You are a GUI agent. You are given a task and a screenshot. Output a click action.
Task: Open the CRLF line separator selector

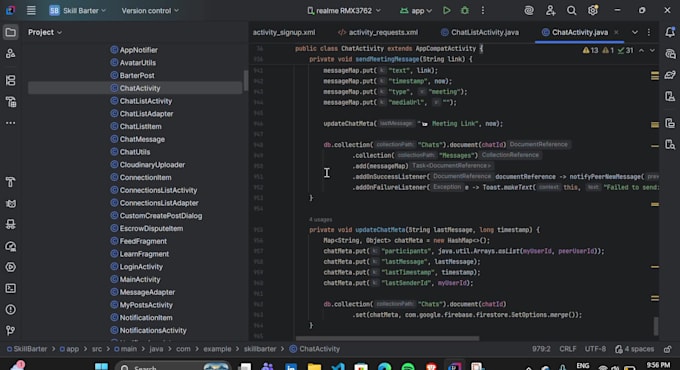pyautogui.click(x=567, y=349)
